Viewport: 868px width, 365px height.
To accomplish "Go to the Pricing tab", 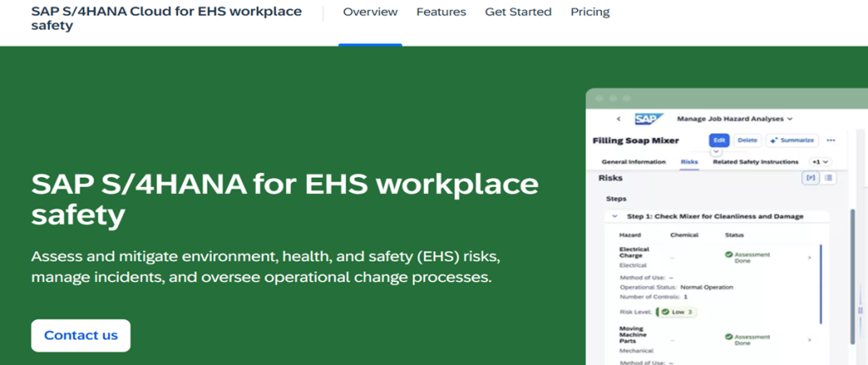I will [x=590, y=12].
